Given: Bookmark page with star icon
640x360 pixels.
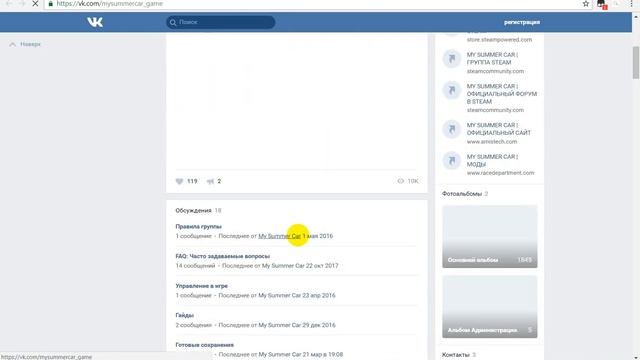Looking at the screenshot, I should pyautogui.click(x=586, y=4).
